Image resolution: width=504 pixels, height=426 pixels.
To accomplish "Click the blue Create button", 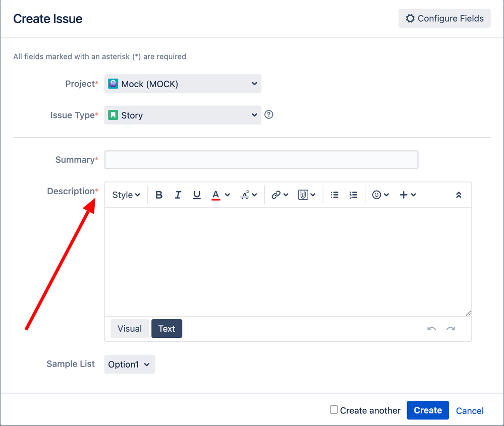I will click(427, 410).
